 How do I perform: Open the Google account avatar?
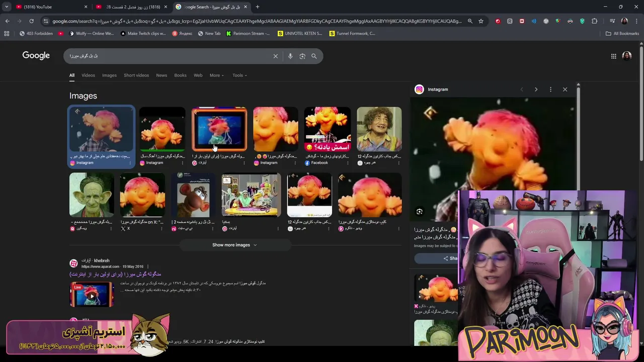point(627,56)
